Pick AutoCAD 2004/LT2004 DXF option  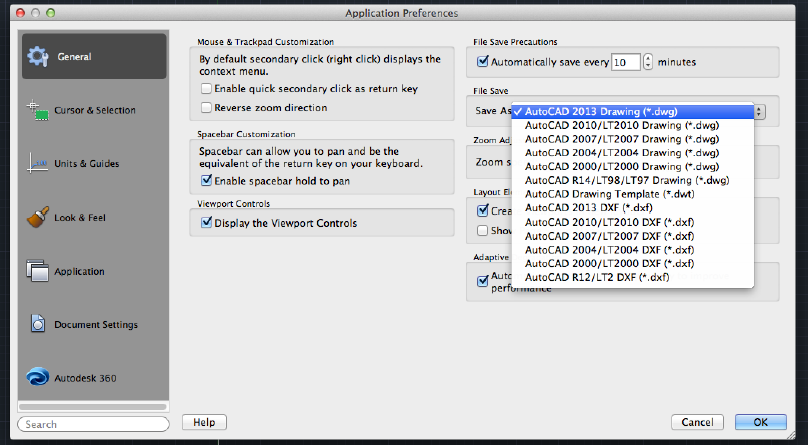point(633,250)
